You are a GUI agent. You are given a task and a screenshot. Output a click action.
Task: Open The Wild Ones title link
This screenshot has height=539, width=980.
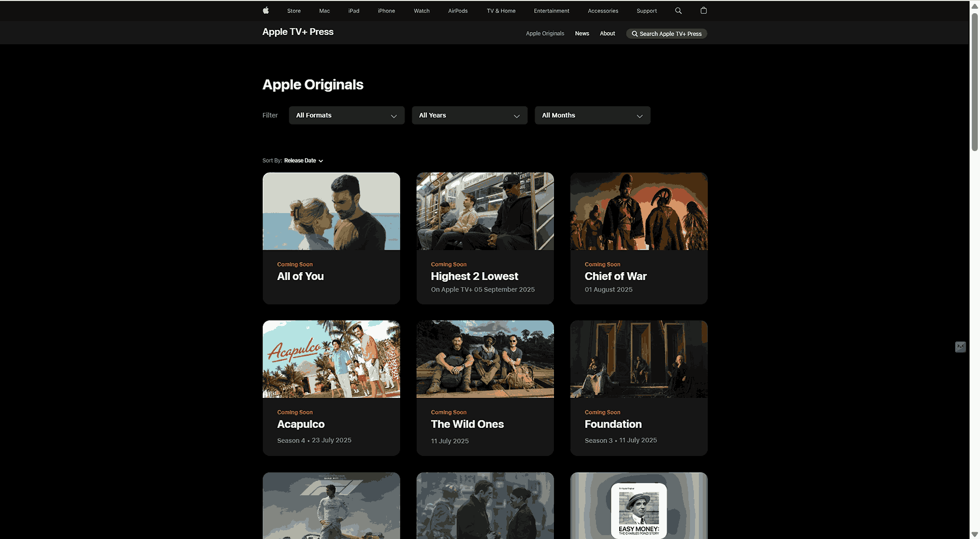(x=467, y=424)
